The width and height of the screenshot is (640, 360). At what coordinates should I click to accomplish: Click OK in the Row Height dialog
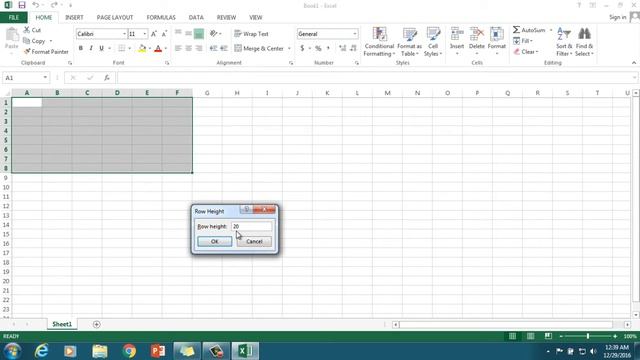click(215, 241)
